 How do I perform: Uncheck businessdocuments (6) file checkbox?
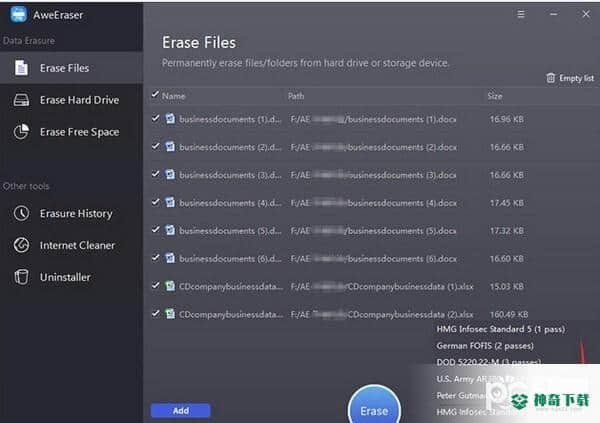pos(155,258)
